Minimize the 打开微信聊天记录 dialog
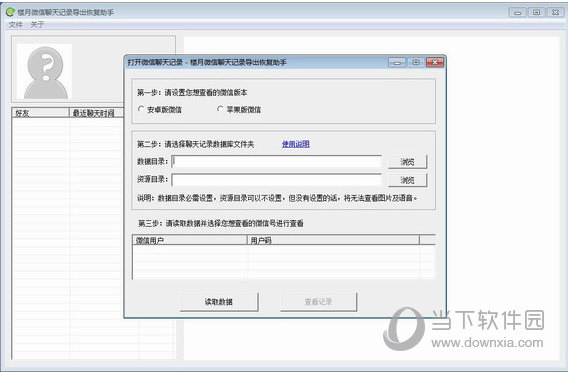Image resolution: width=568 pixels, height=372 pixels. [397, 62]
